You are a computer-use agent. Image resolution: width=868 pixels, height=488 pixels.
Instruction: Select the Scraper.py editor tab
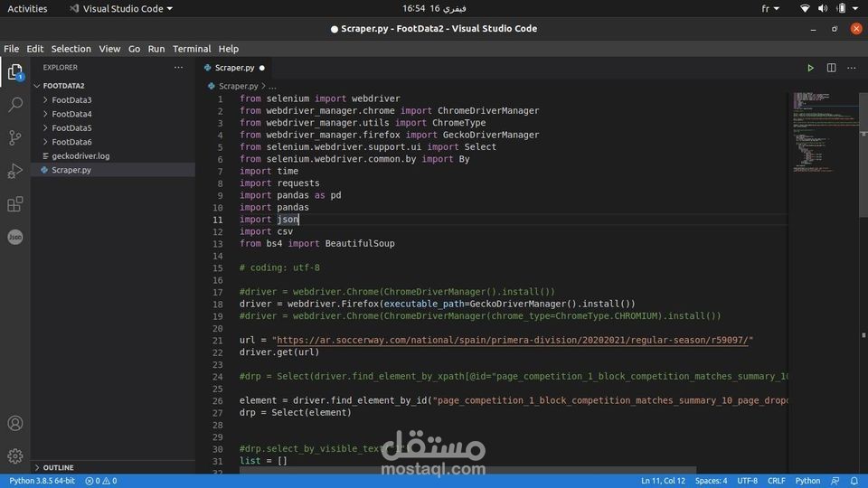[234, 68]
